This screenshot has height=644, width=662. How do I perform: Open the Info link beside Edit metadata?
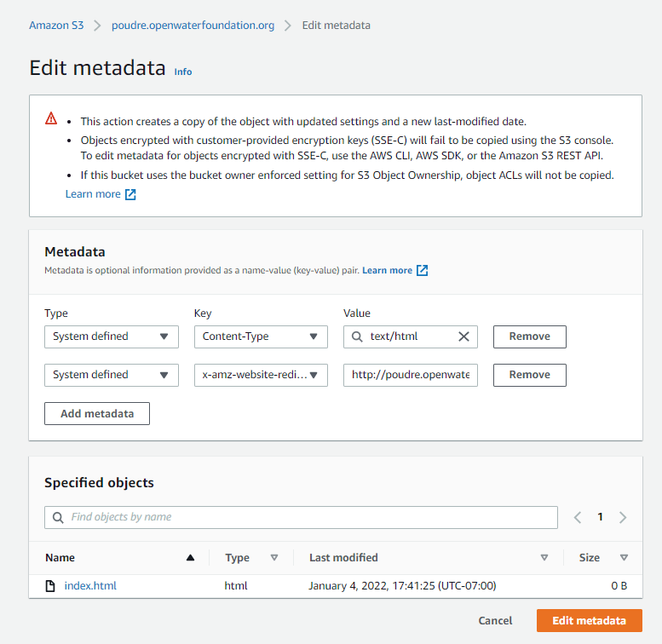(x=183, y=72)
